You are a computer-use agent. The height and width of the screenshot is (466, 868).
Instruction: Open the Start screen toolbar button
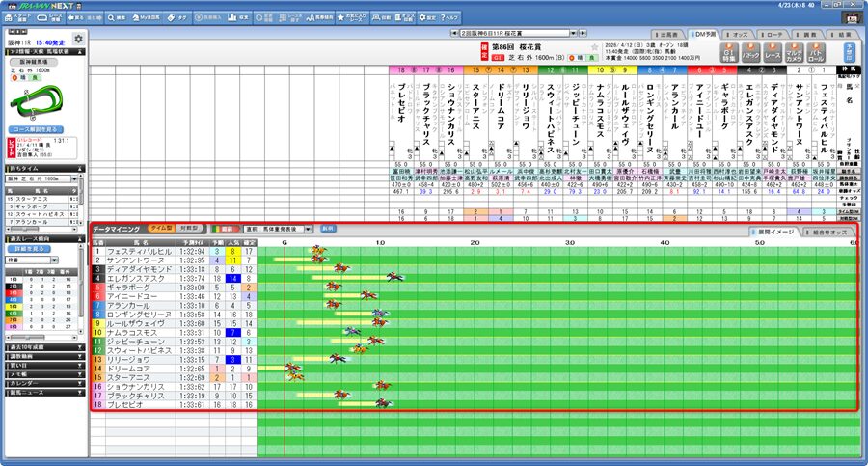click(x=17, y=17)
